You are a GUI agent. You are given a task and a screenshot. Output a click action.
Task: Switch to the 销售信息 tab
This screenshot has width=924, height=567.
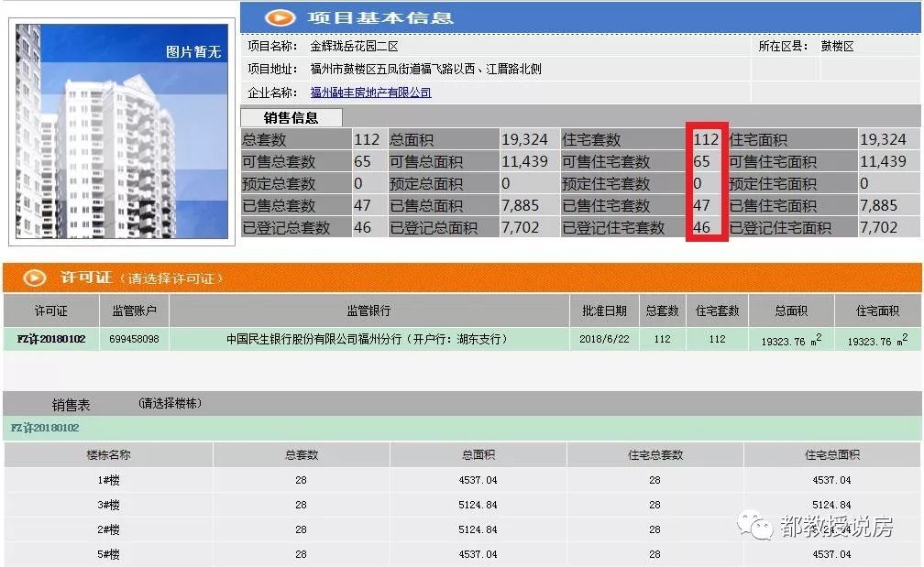(x=290, y=117)
